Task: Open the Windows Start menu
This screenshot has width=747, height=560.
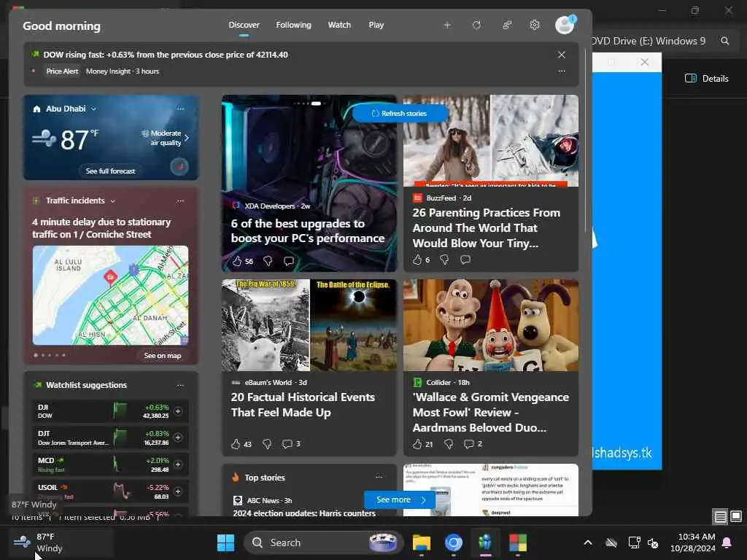Action: click(226, 542)
